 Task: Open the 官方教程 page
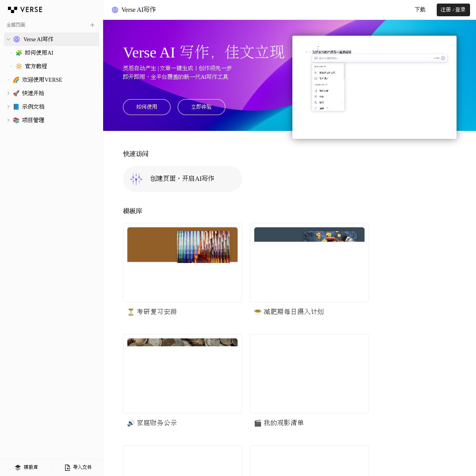click(x=36, y=66)
